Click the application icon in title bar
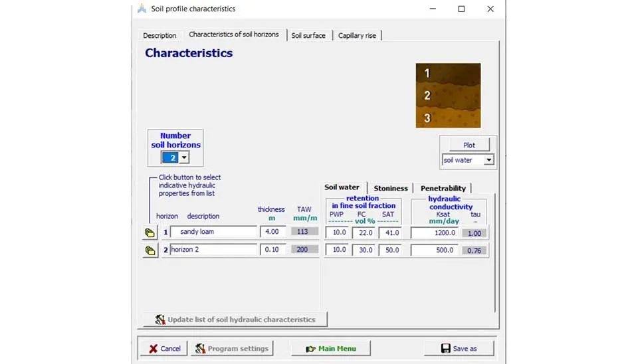The height and width of the screenshot is (364, 638). point(142,9)
